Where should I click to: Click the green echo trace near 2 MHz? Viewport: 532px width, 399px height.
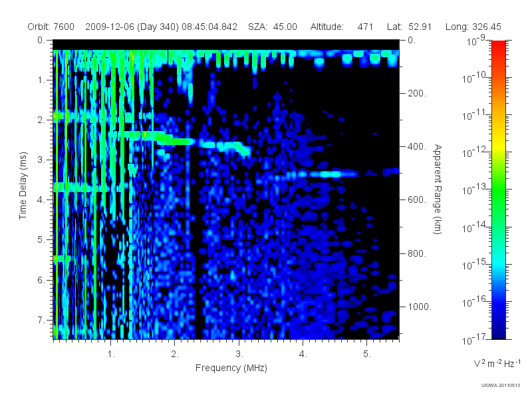click(x=176, y=142)
